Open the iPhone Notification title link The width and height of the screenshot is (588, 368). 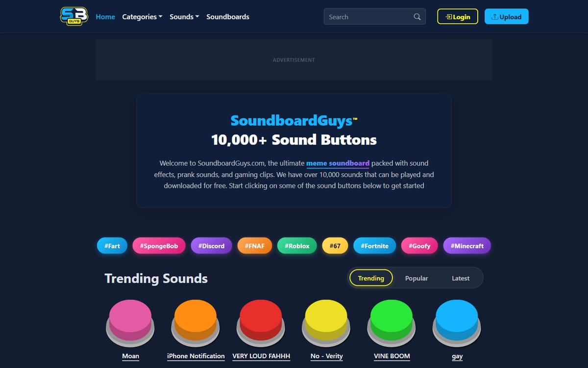coord(196,356)
